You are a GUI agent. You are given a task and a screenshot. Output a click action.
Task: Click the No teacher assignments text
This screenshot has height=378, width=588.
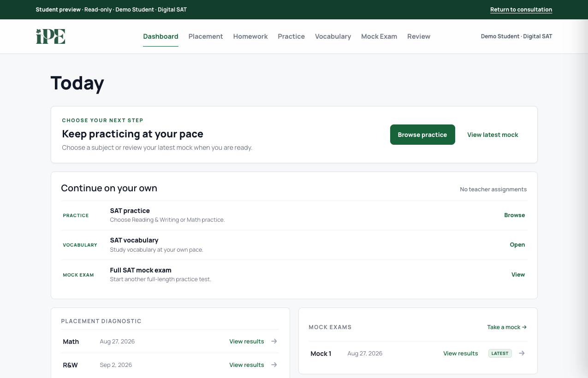point(493,189)
